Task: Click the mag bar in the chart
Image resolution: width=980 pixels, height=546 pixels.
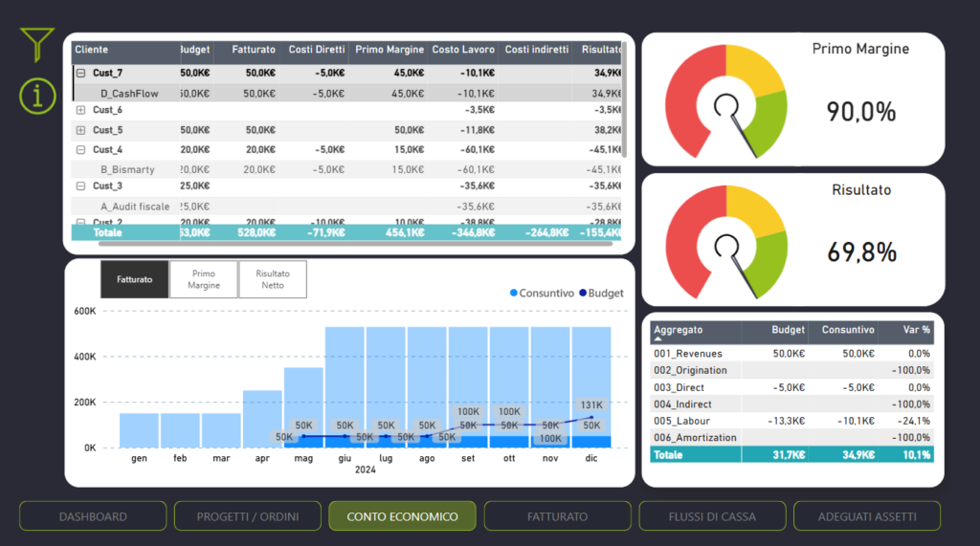Action: click(x=303, y=407)
